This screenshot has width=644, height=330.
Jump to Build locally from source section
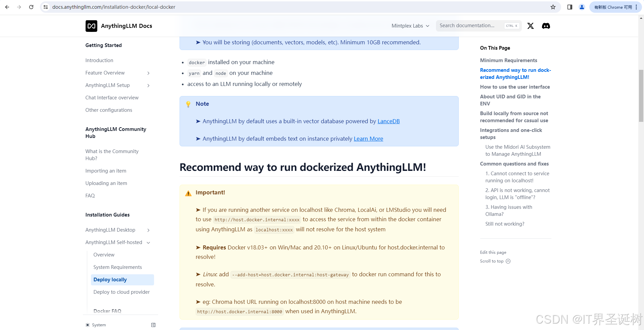[514, 117]
